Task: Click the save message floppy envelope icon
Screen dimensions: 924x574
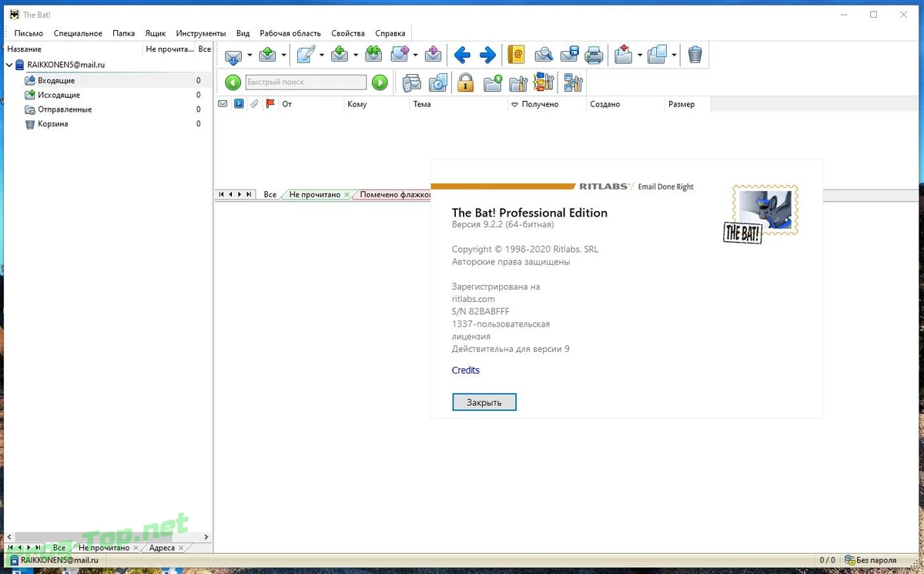Action: 570,55
